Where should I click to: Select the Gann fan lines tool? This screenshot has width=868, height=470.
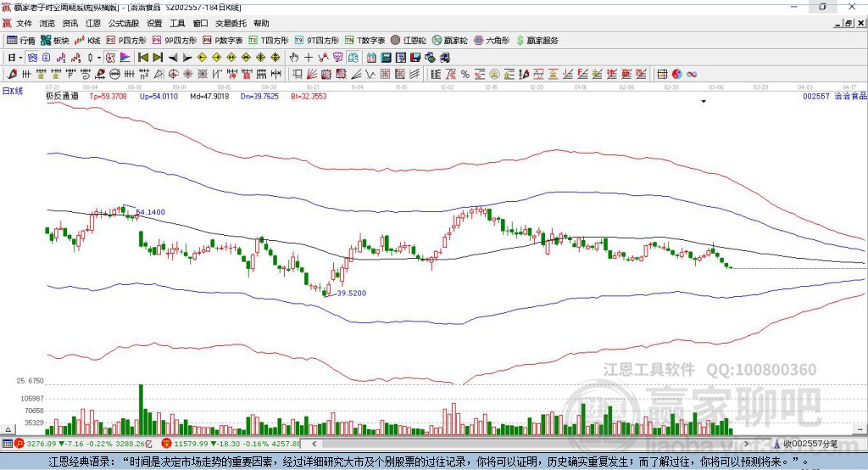point(312,75)
